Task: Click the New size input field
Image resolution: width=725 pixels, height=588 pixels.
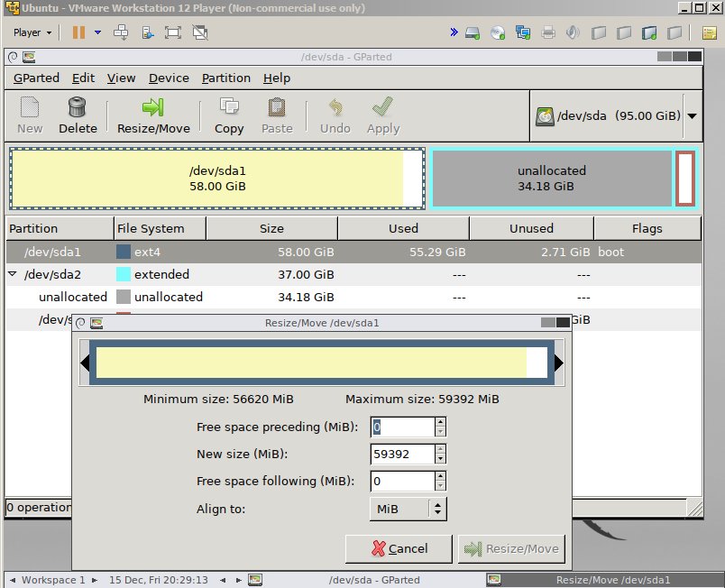Action: click(x=403, y=454)
